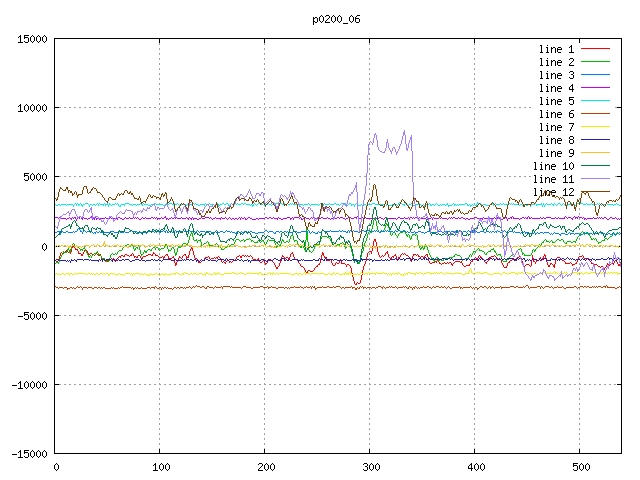Click the chart title p0200_06

[337, 19]
